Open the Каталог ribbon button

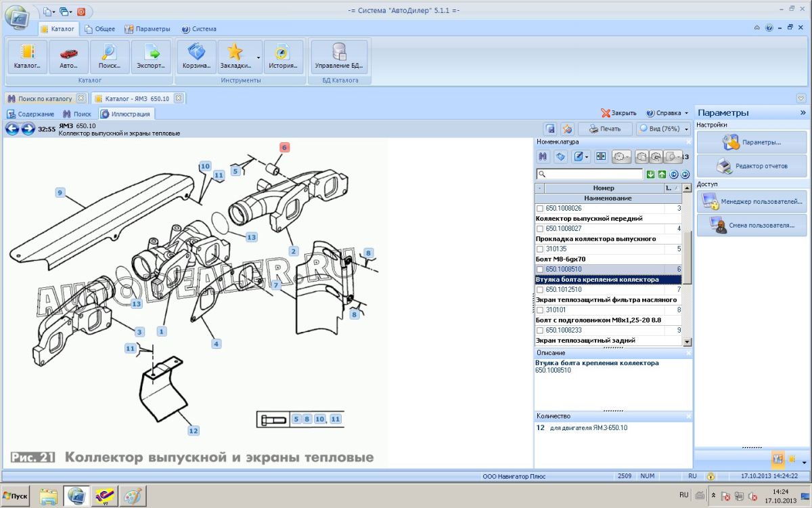point(28,57)
